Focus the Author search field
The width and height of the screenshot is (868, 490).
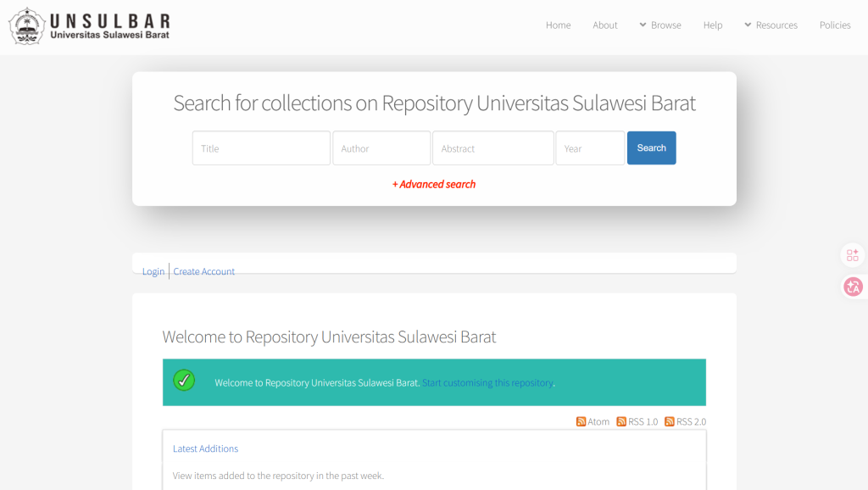(x=381, y=148)
